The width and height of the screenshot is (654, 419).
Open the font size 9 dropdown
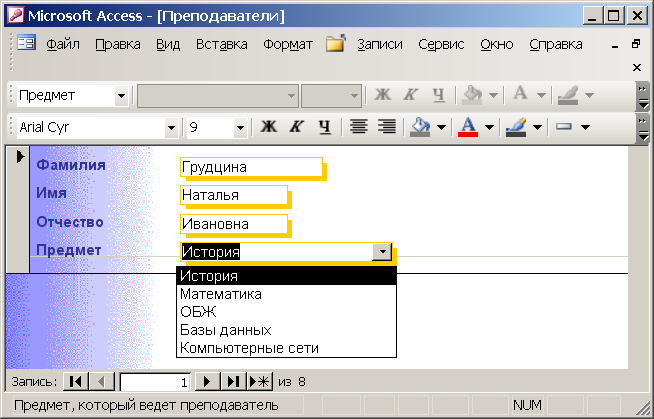240,127
